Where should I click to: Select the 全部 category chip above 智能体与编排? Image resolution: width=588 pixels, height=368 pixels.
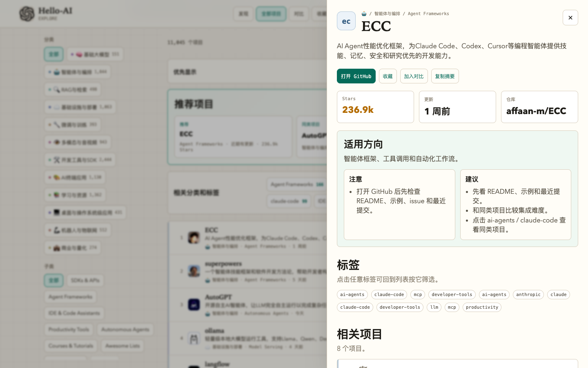pos(54,54)
